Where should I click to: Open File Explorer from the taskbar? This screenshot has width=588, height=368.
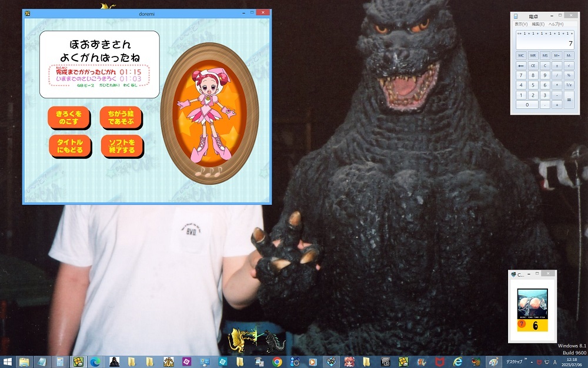pyautogui.click(x=24, y=362)
